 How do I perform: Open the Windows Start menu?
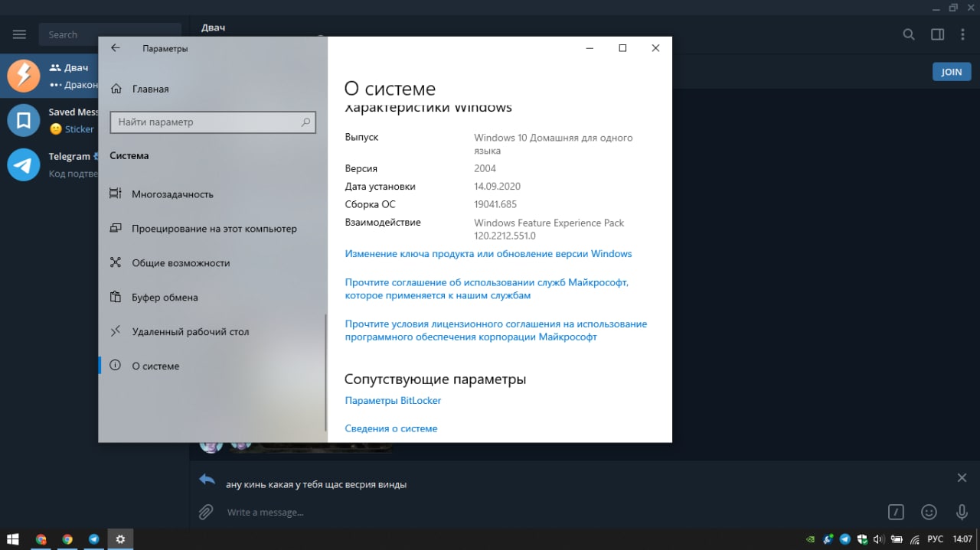click(x=13, y=539)
